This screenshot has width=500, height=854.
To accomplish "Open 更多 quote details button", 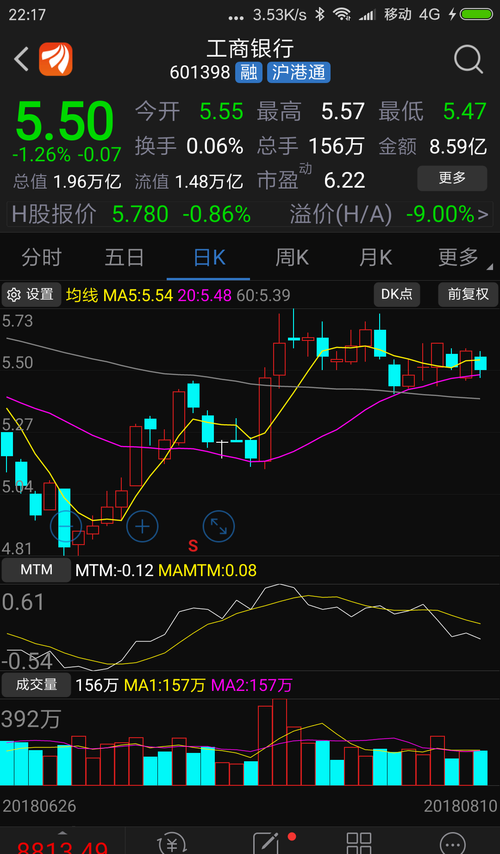I will [452, 178].
